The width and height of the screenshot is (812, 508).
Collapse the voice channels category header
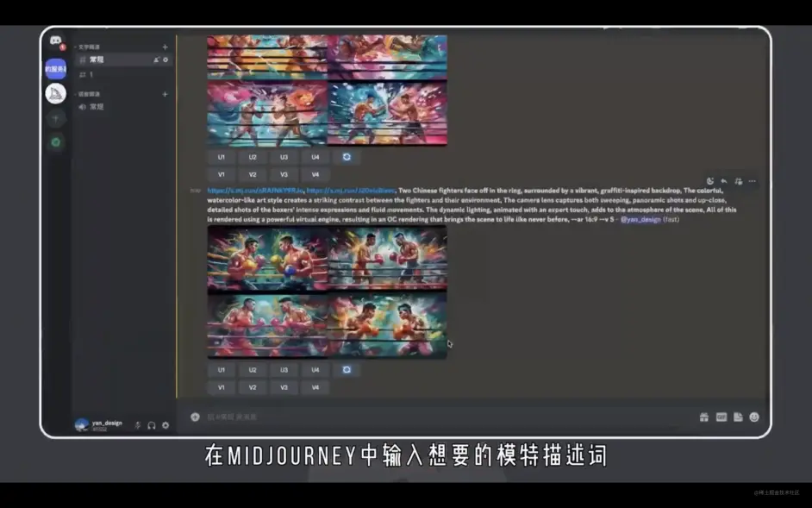click(89, 94)
